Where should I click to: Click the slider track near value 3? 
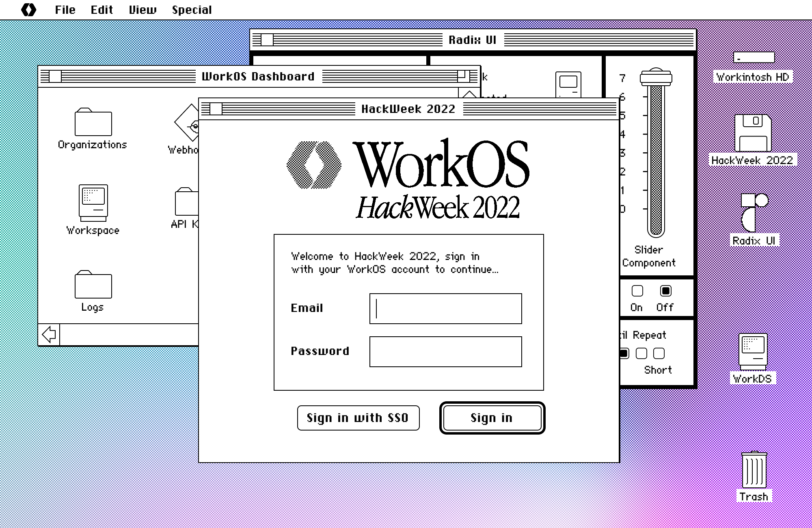click(x=656, y=153)
